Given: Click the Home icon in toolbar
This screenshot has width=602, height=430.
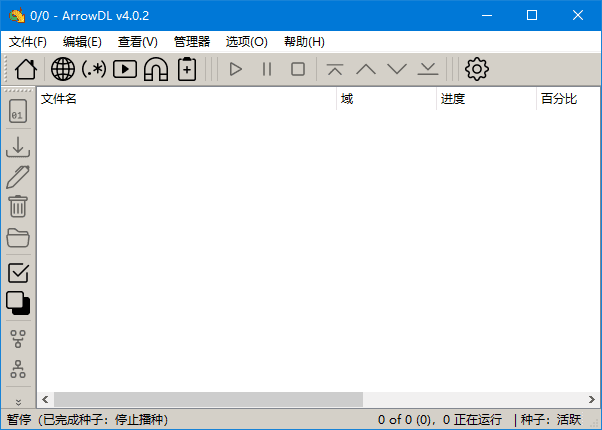Looking at the screenshot, I should coord(26,69).
